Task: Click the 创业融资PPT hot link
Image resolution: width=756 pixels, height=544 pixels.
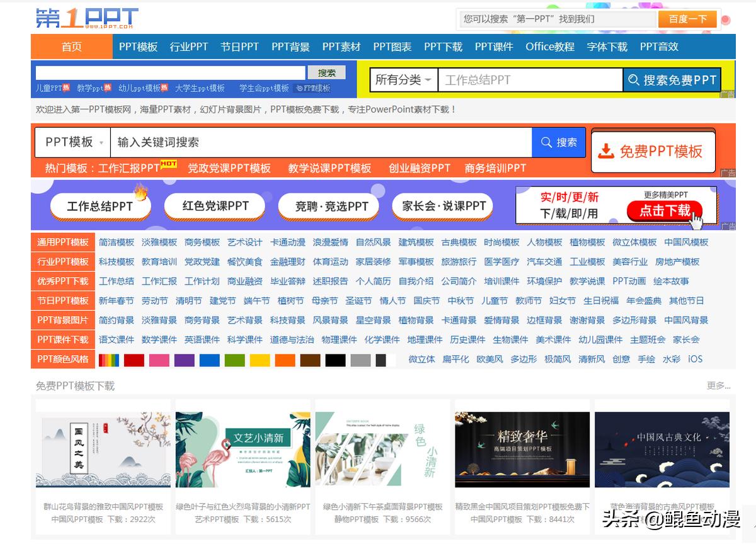Action: click(x=420, y=168)
